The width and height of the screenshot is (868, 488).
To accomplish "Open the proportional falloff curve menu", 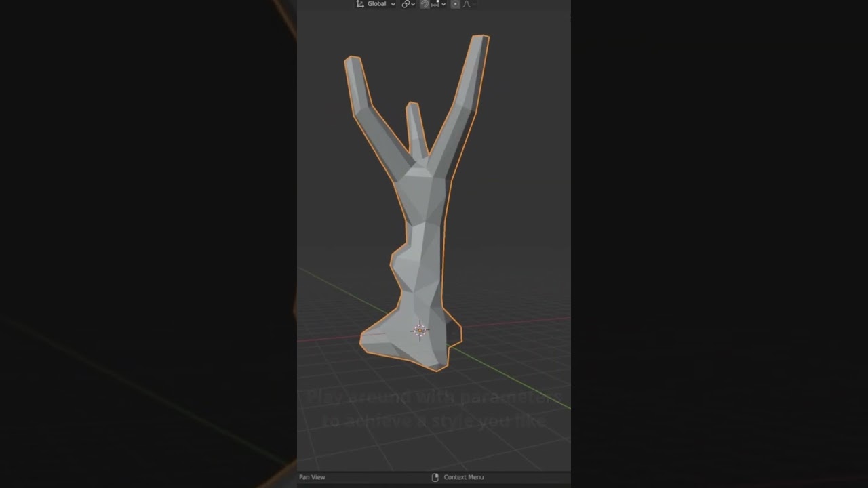I will tap(469, 4).
